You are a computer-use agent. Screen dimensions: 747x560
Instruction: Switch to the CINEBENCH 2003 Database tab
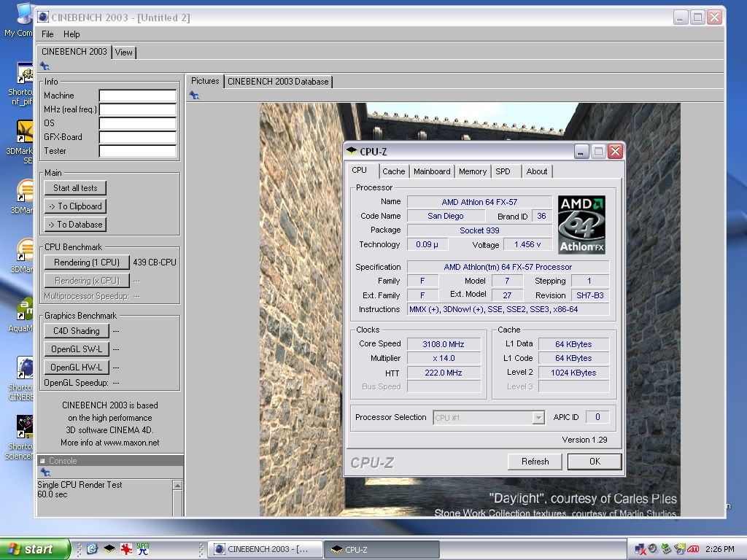278,82
